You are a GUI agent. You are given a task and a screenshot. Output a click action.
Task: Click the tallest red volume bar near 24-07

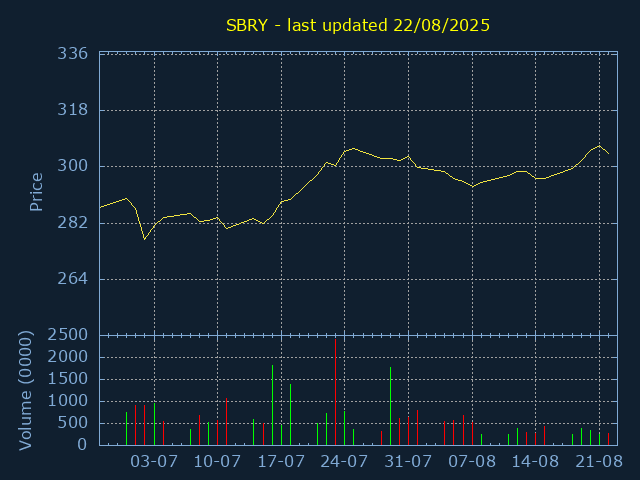click(x=336, y=392)
